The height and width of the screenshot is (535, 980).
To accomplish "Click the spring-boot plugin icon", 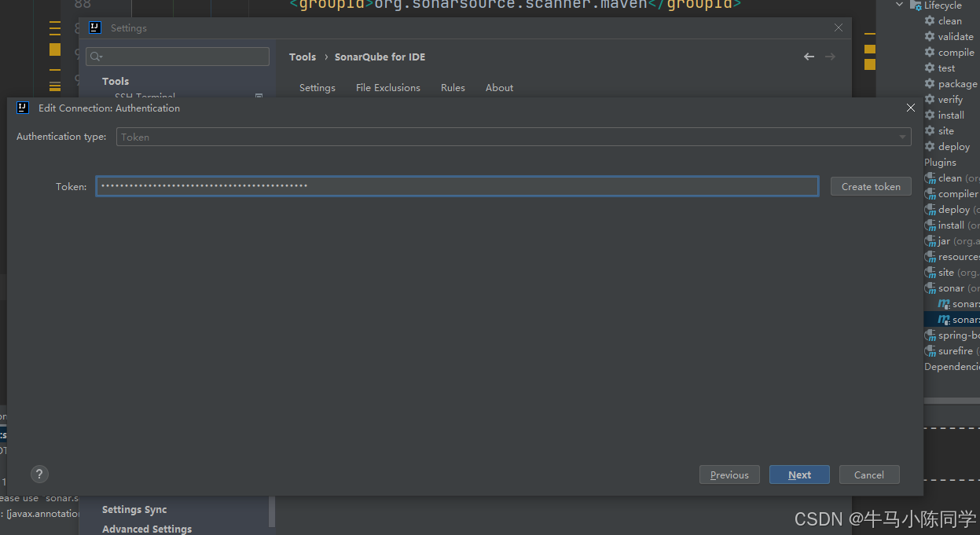I will pos(930,335).
